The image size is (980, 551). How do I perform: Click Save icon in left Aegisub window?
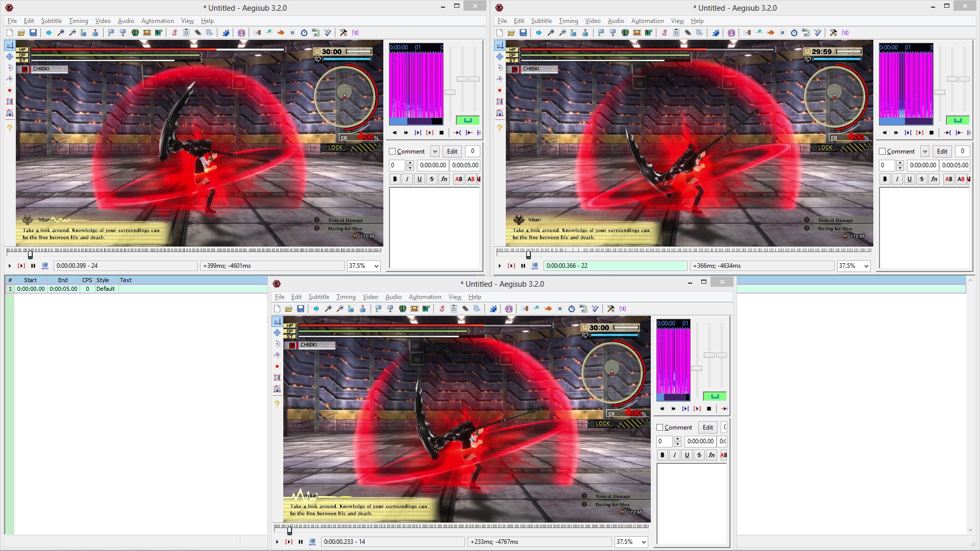(33, 33)
